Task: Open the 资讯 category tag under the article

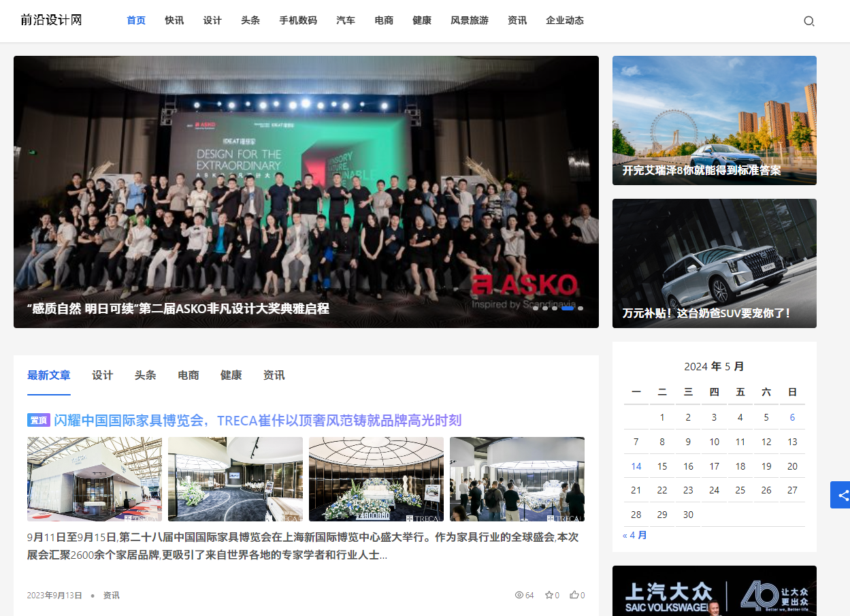Action: coord(111,595)
